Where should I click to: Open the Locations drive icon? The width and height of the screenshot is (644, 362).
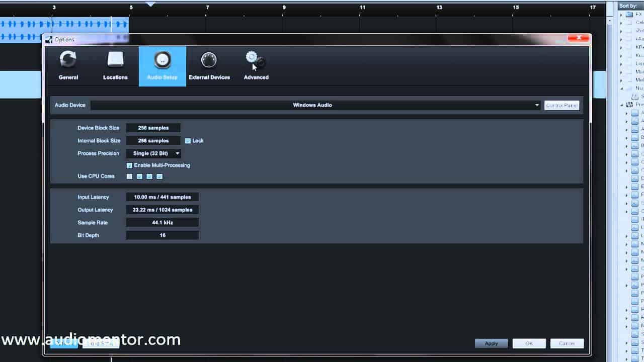click(115, 59)
